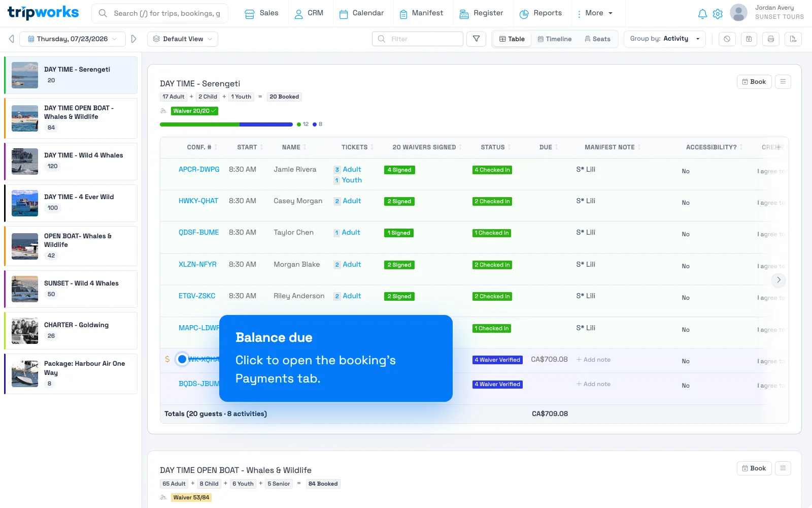This screenshot has width=812, height=508.
Task: Click the print toolbar icon
Action: click(x=771, y=39)
